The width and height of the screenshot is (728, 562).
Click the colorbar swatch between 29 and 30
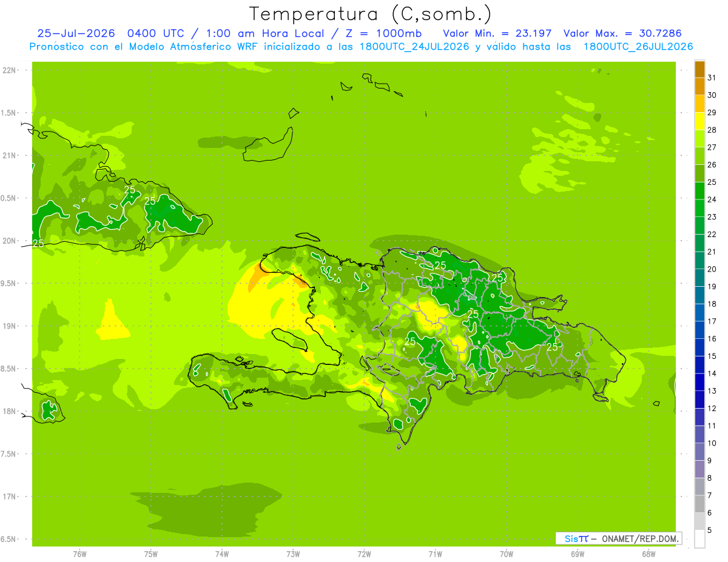coord(699,104)
